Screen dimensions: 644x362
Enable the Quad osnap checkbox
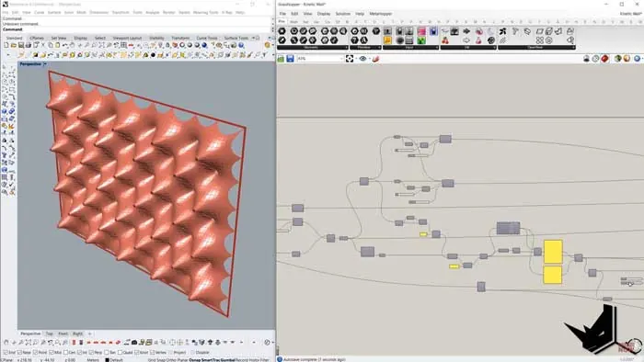tap(121, 353)
